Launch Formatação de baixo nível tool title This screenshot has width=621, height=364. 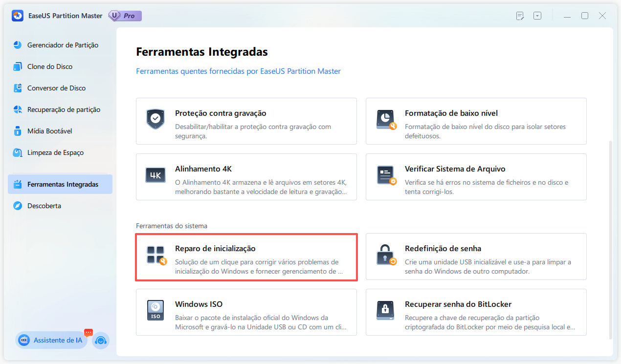point(451,113)
